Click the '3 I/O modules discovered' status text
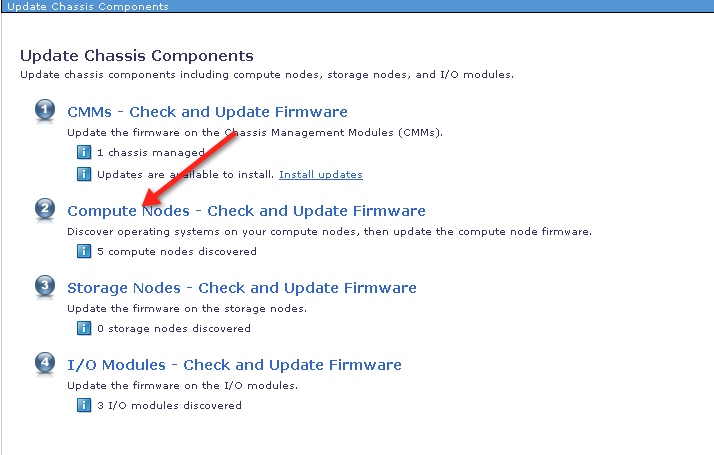 click(x=169, y=405)
